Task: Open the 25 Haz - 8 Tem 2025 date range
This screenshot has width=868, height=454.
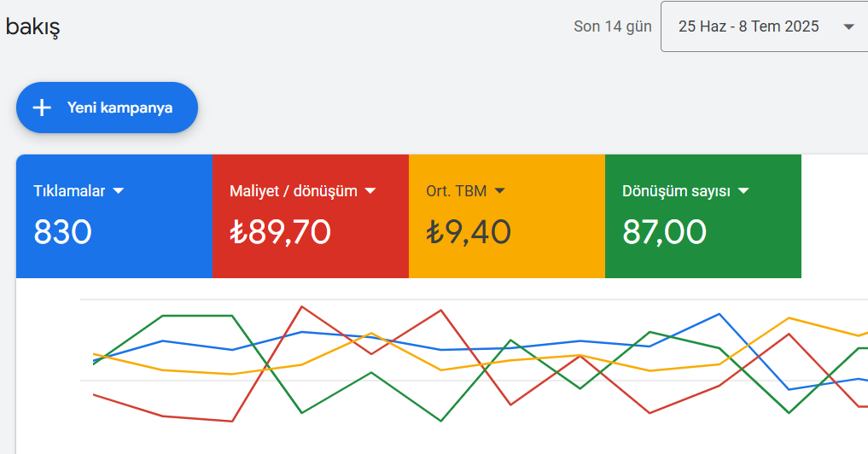Action: (749, 26)
